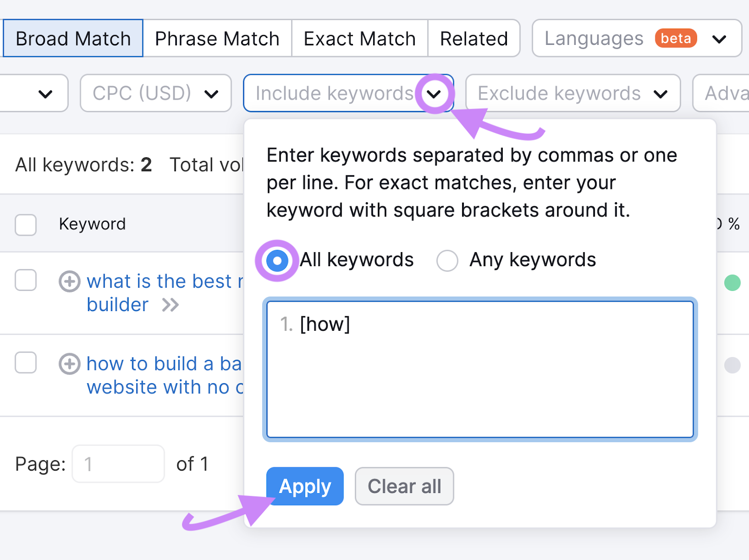Switch to the Phrase Match tab
749x560 pixels.
tap(217, 38)
